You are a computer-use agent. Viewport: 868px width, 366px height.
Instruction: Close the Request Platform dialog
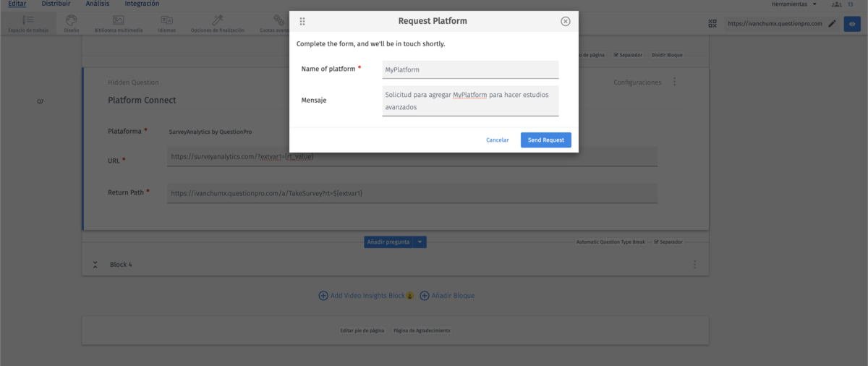click(x=566, y=22)
